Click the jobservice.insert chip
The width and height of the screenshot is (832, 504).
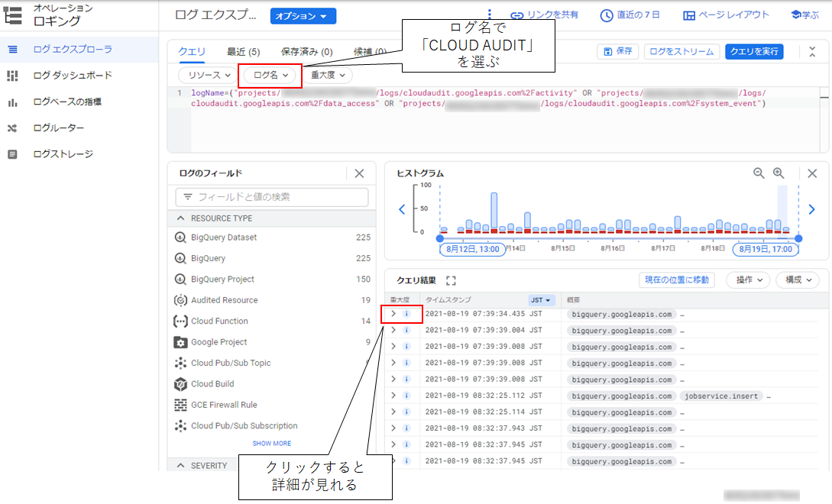pos(720,396)
